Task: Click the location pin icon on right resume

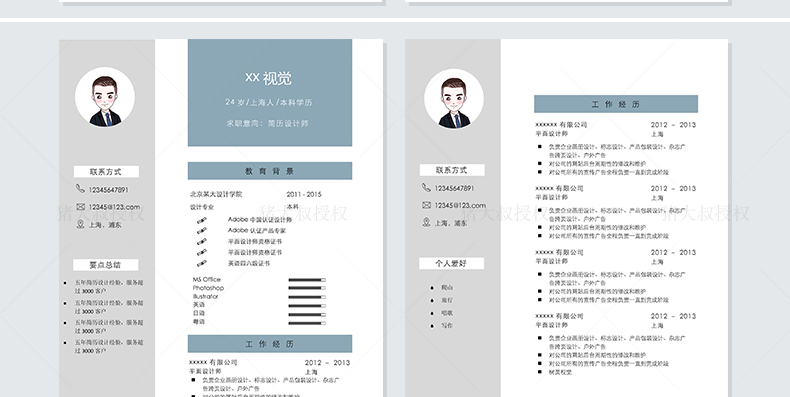Action: point(426,222)
